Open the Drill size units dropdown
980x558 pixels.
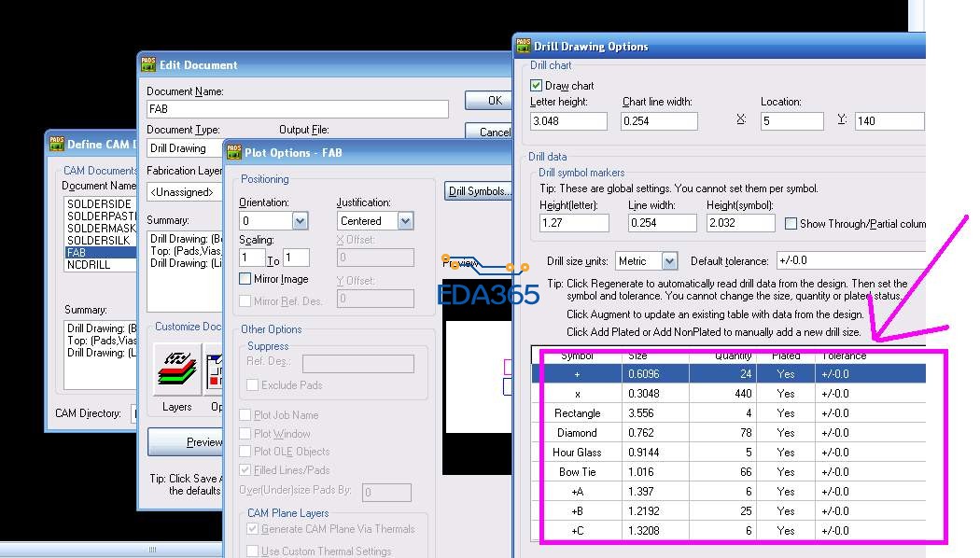point(669,261)
